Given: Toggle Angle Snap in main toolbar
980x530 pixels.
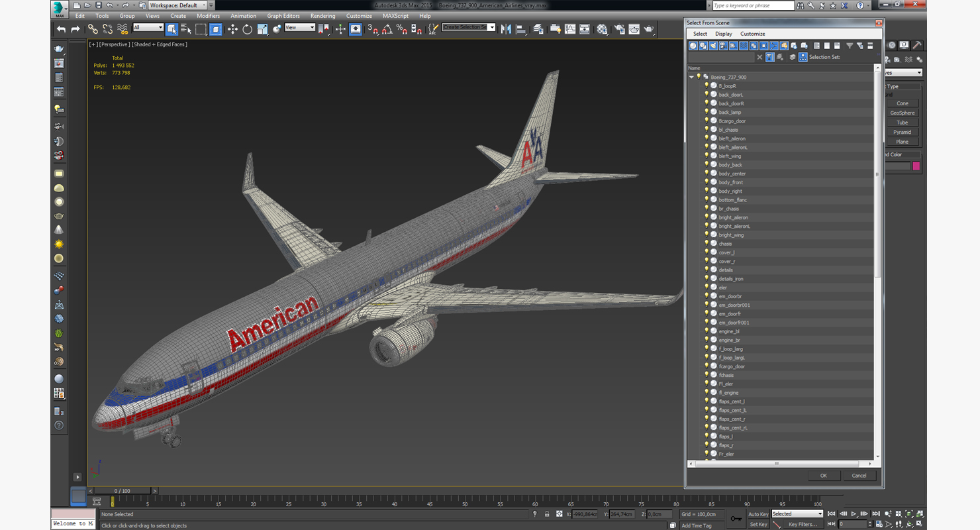Looking at the screenshot, I should click(387, 29).
